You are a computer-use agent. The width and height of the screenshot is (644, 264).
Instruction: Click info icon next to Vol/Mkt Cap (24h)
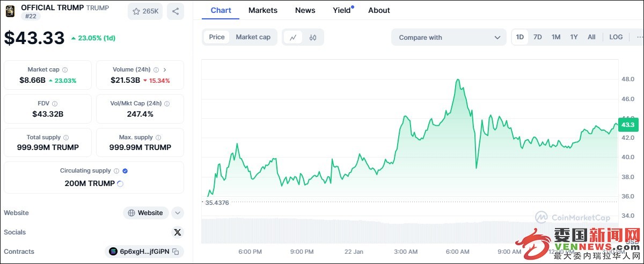pyautogui.click(x=167, y=104)
